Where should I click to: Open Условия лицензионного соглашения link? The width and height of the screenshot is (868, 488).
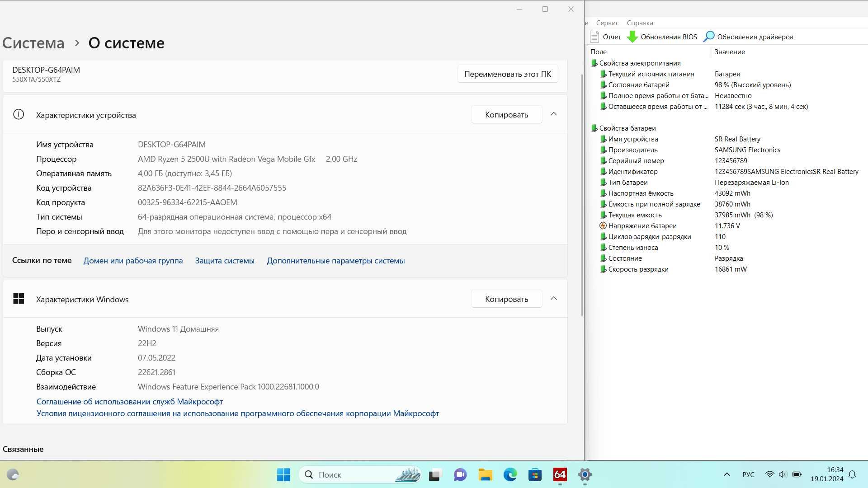pyautogui.click(x=238, y=413)
